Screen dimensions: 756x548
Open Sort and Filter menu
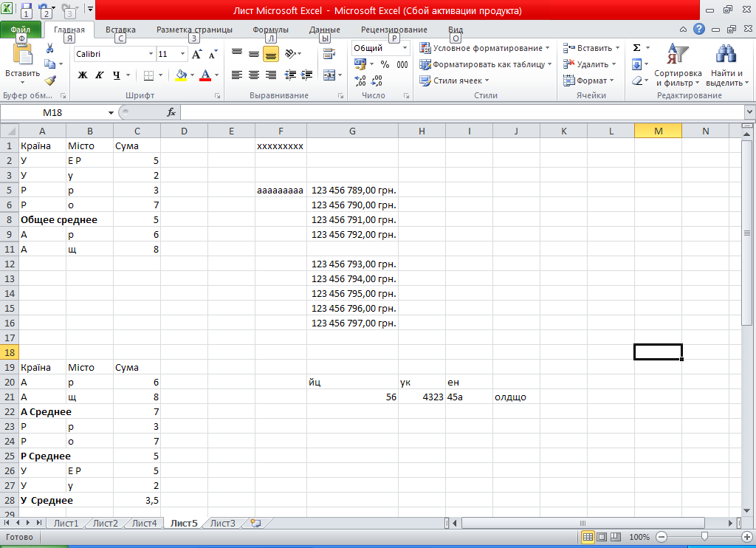point(678,65)
